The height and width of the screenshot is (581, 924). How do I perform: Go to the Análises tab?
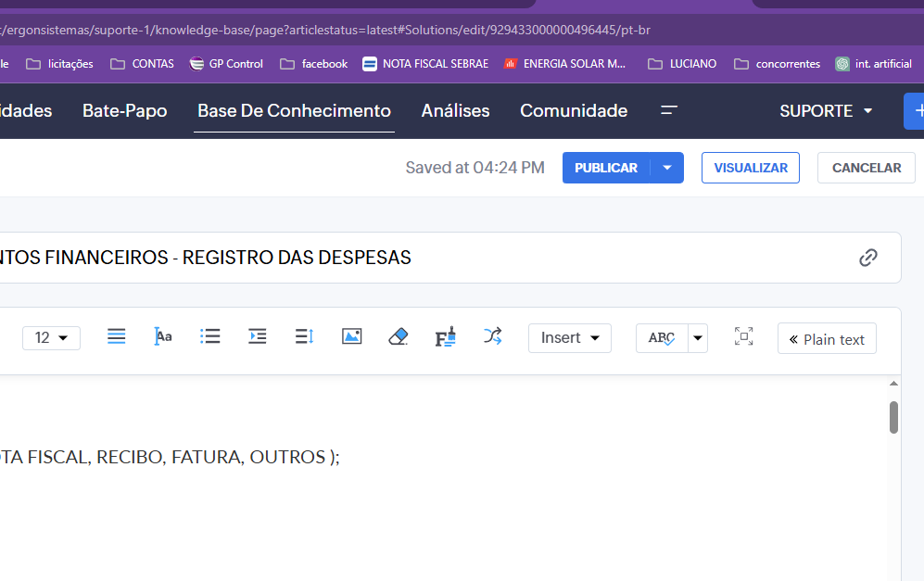(455, 111)
